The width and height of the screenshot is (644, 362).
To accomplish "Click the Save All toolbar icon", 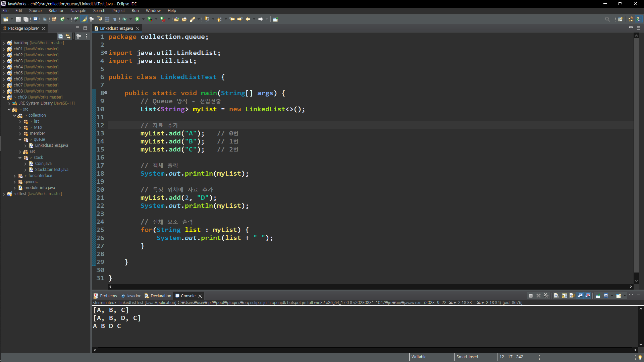I will pyautogui.click(x=26, y=19).
